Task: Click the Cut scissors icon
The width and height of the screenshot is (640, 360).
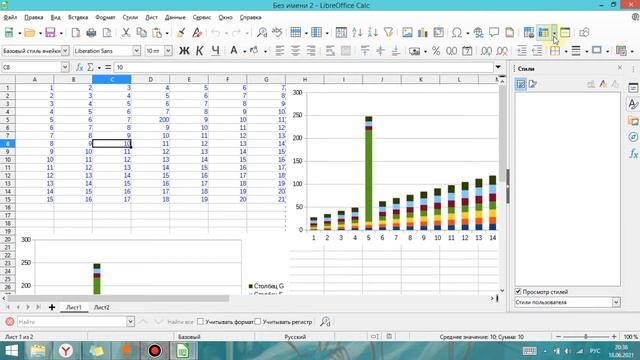Action: [126, 33]
